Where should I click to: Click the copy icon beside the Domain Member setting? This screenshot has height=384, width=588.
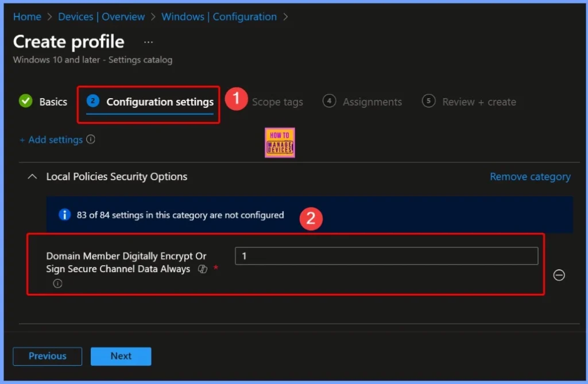click(202, 268)
